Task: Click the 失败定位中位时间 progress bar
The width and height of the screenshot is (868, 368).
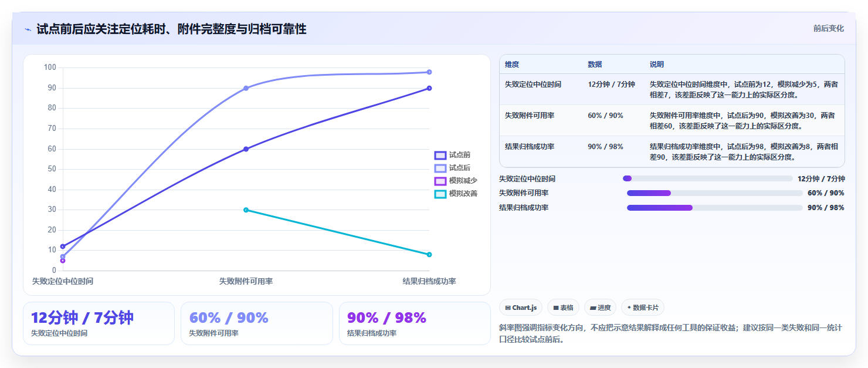Action: click(707, 178)
